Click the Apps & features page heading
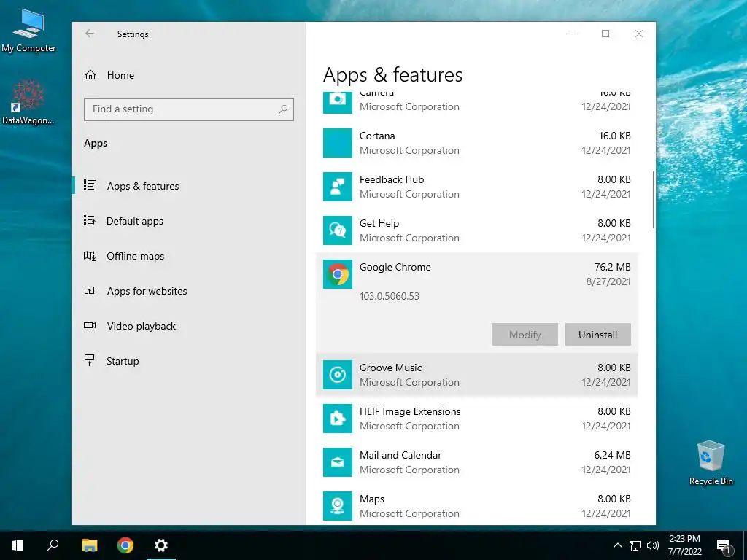Viewport: 747px width, 560px height. click(x=392, y=75)
